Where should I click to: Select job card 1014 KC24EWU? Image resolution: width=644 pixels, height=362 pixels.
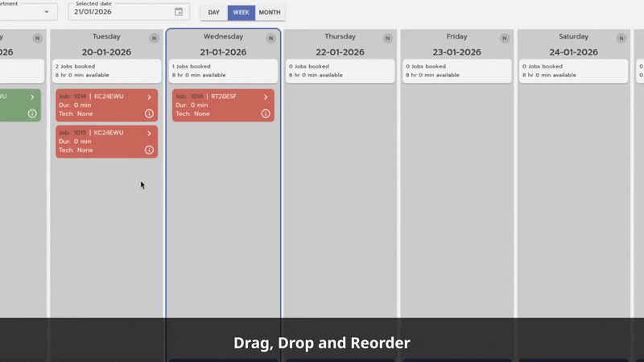[107, 105]
